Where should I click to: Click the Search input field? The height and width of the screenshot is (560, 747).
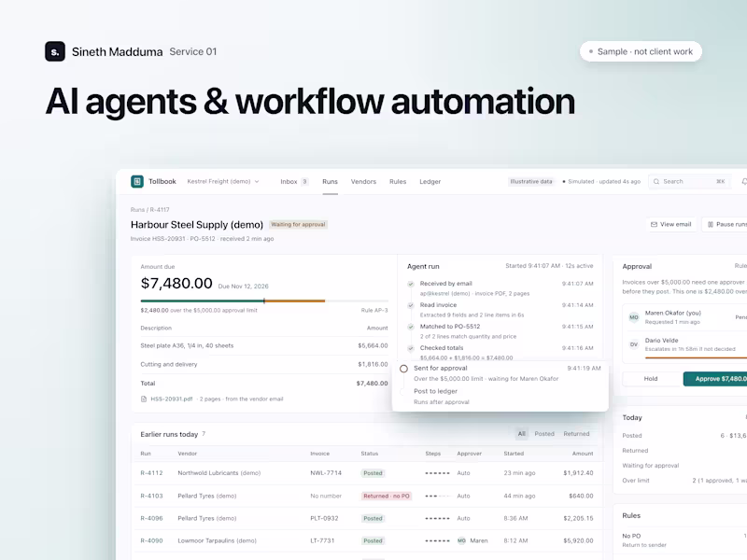(689, 181)
